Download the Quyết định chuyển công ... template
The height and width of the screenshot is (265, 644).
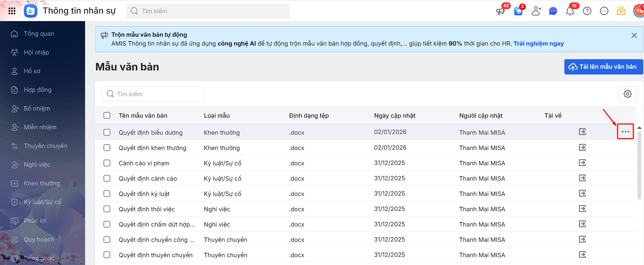(582, 239)
